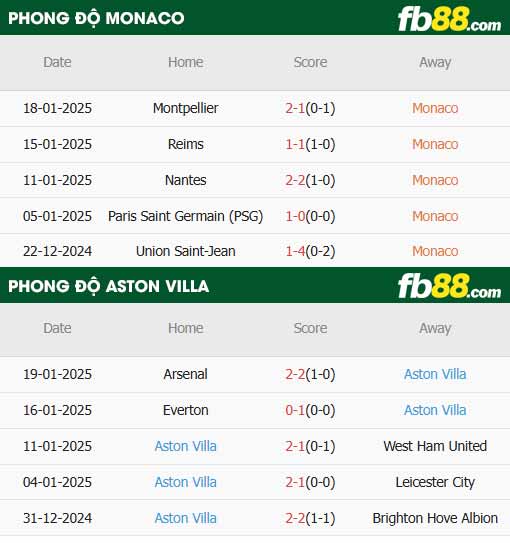Open Aston Villa home link versus Brighton Hove Albion
This screenshot has height=543, width=510.
pyautogui.click(x=186, y=518)
